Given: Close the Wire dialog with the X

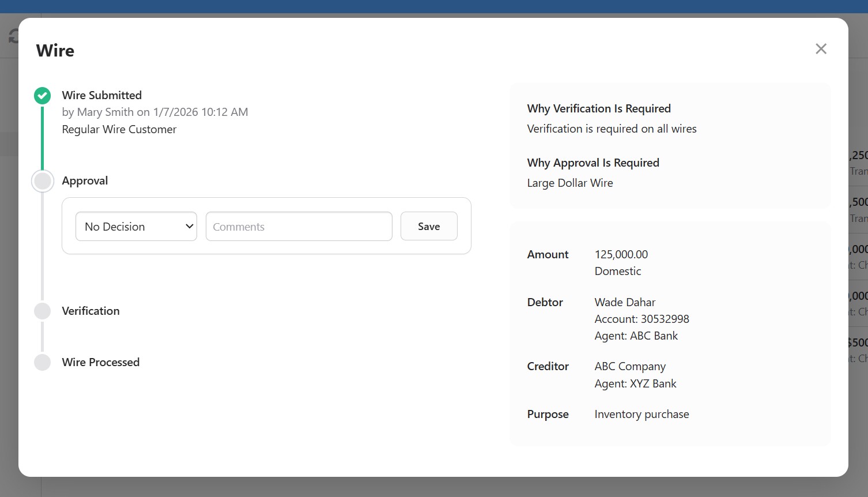Looking at the screenshot, I should [821, 49].
